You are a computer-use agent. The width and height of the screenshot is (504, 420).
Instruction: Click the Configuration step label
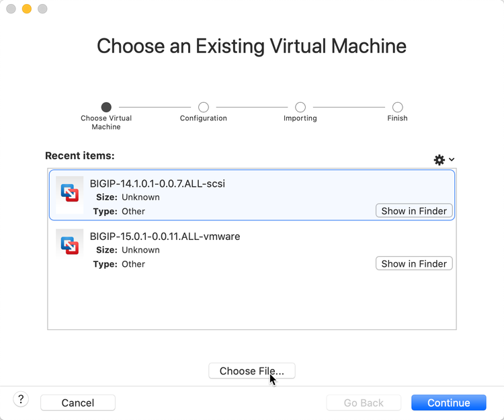point(204,118)
